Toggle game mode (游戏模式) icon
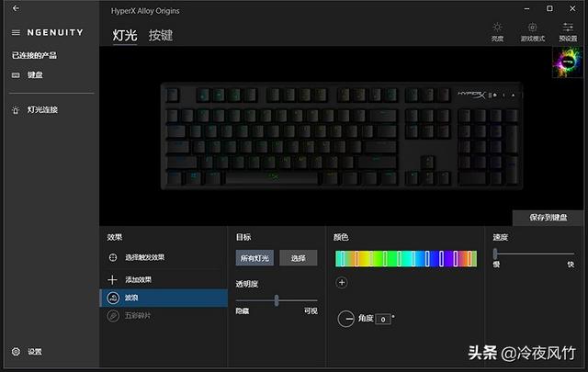Viewport: 588px width, 372px height. coord(533,31)
